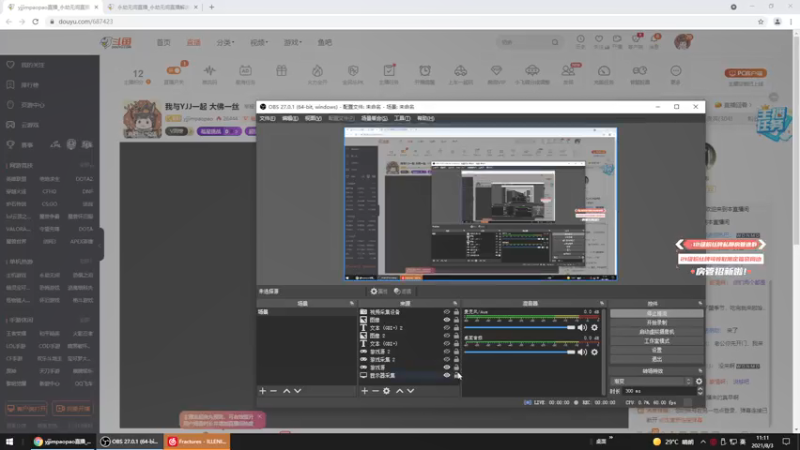
Task: Adjust transition duration 300 ms stepper
Action: click(700, 391)
